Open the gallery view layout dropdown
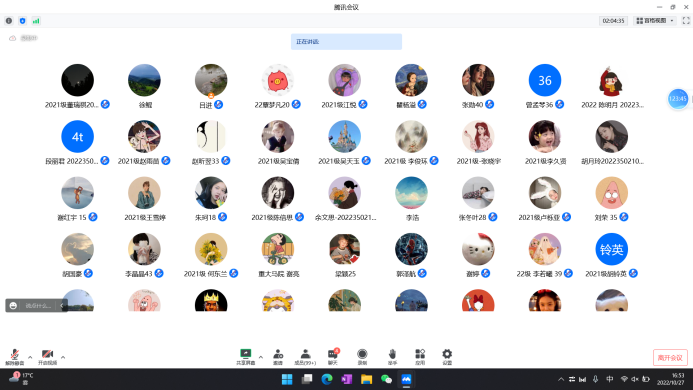This screenshot has height=390, width=693. tap(655, 21)
